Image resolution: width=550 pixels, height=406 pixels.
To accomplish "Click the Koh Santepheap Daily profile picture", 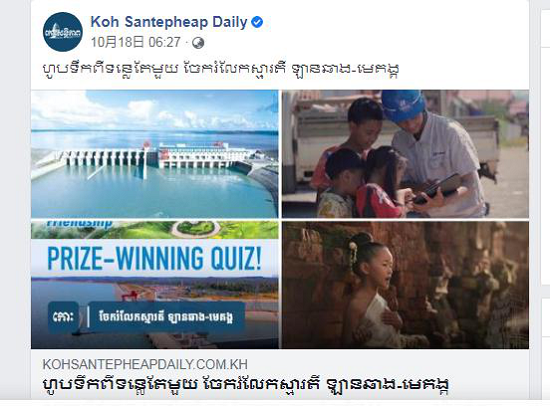I will [x=63, y=32].
